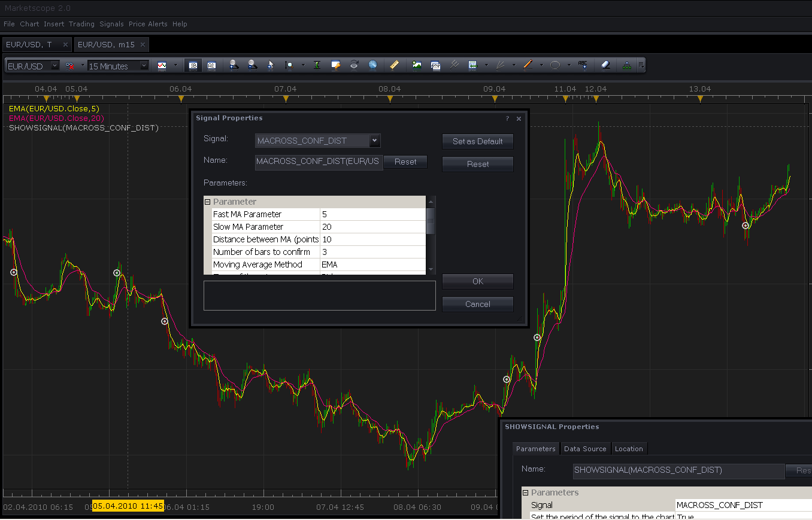Switch to the Data Source tab
Image resolution: width=812 pixels, height=520 pixels.
[585, 449]
